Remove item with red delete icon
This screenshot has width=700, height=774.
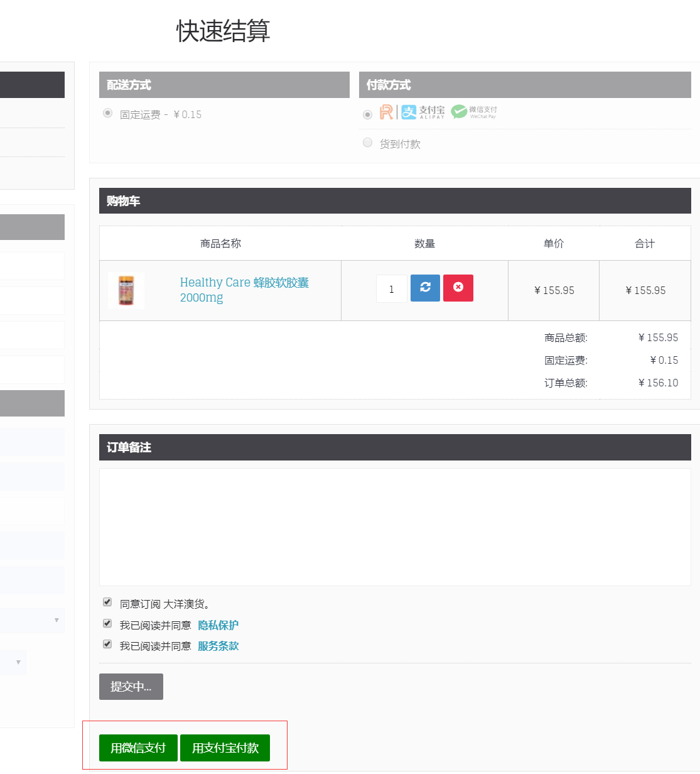click(x=458, y=288)
